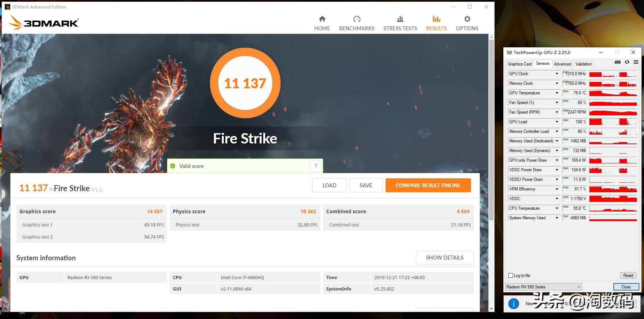The image size is (644, 319).
Task: Click COMPARE RESULT ONLINE button
Action: pyautogui.click(x=428, y=185)
